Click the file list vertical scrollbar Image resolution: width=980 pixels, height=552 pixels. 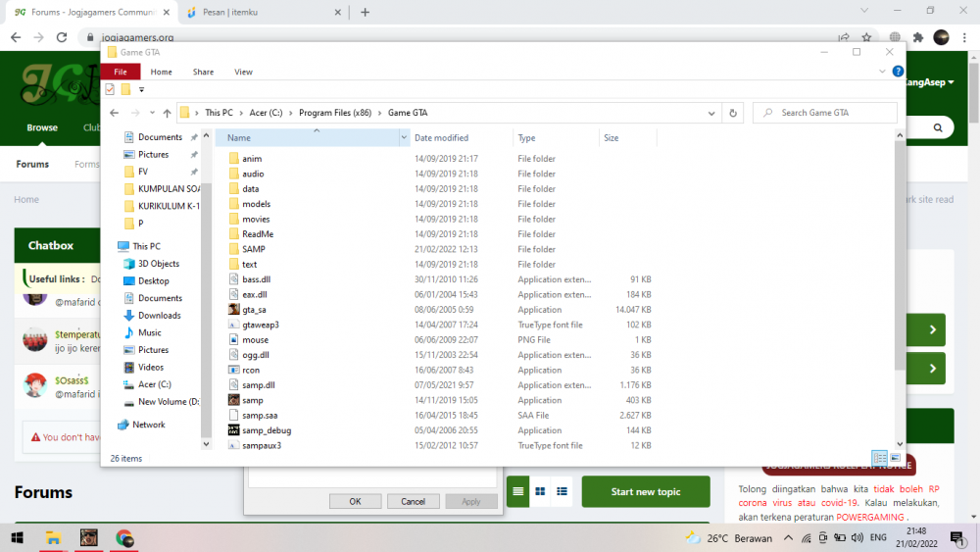point(900,256)
